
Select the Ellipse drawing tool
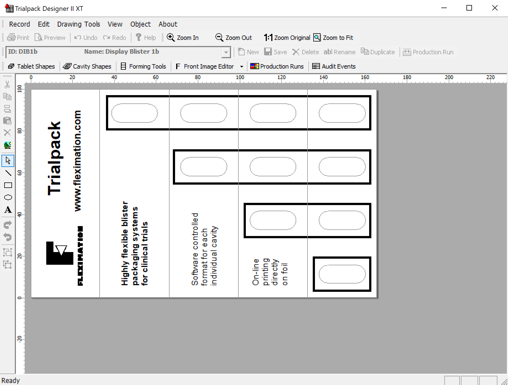coord(8,197)
